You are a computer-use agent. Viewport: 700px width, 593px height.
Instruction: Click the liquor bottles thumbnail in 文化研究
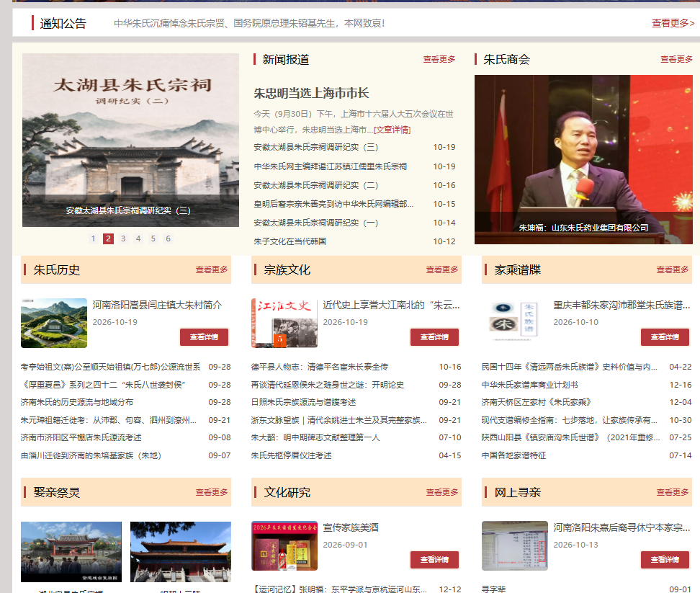pos(284,545)
